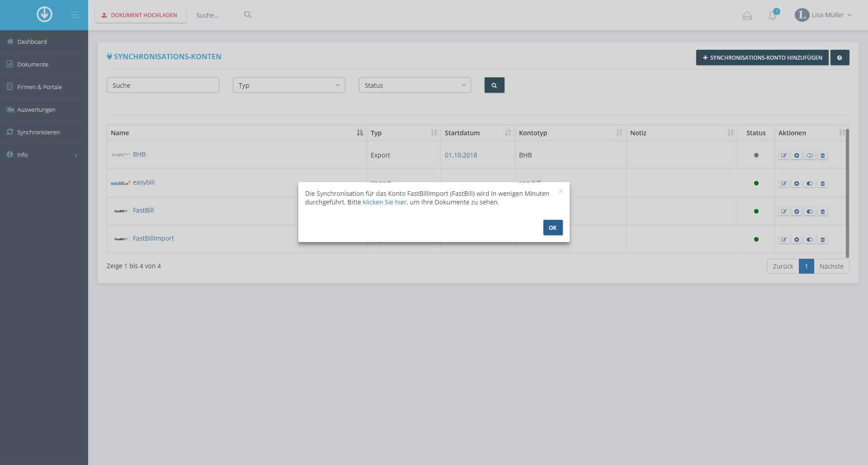Open the Lisa Müller user menu
This screenshot has width=868, height=465.
point(823,15)
